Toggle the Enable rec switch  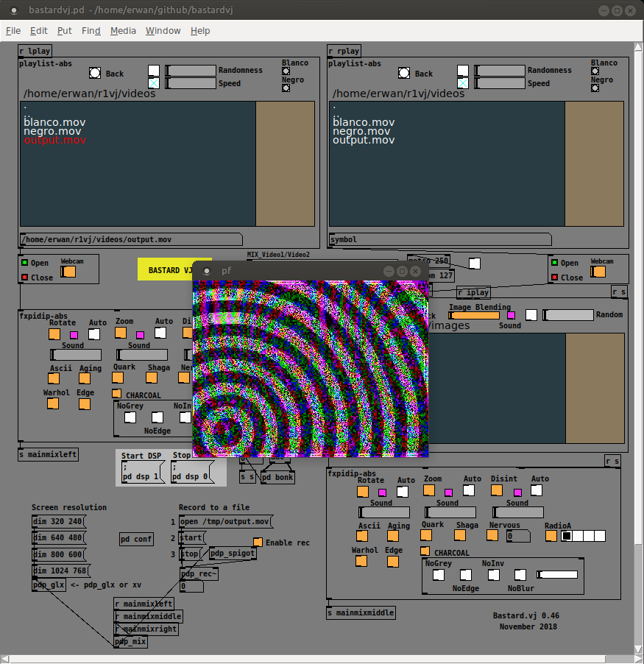coord(258,542)
